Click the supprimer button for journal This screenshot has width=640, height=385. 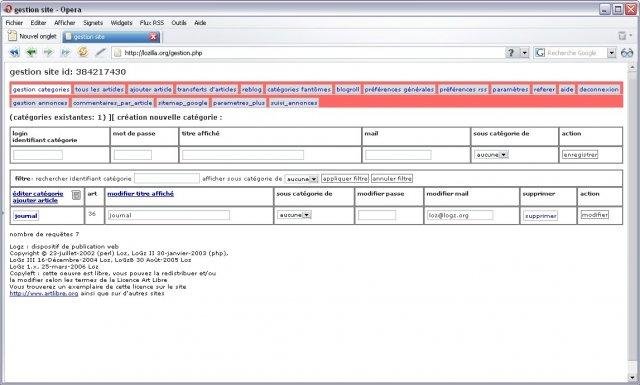coord(540,216)
